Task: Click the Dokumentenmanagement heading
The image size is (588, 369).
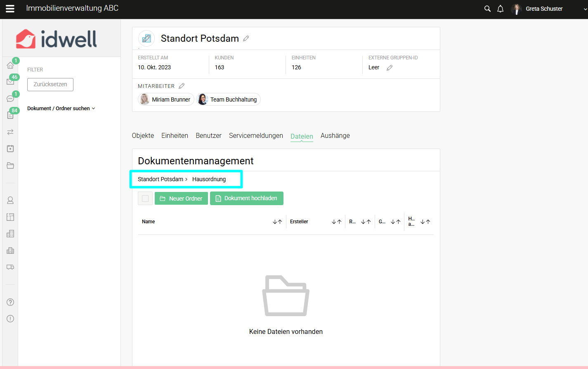Action: coord(196,161)
